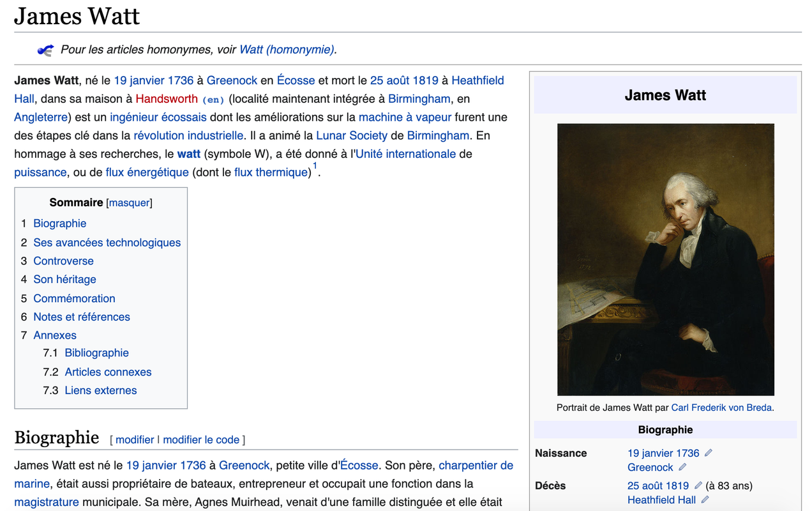Open the charpentier de marine link
This screenshot has width=812, height=511.
pyautogui.click(x=476, y=465)
